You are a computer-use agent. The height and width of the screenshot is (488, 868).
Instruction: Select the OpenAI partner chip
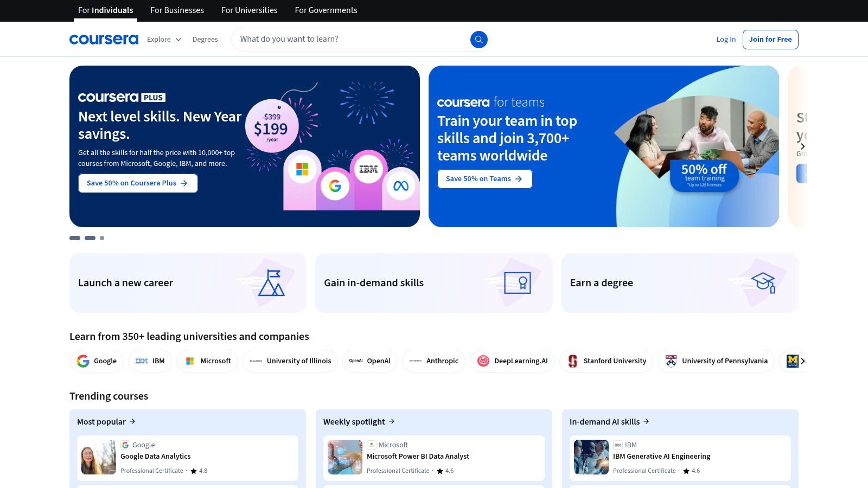click(370, 361)
